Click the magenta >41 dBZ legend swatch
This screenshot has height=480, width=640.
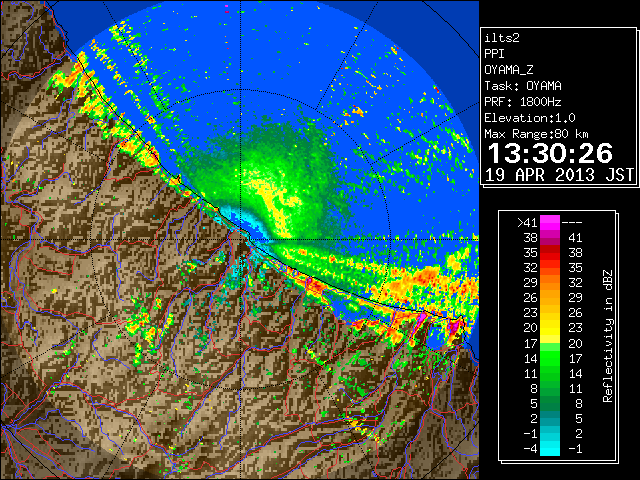click(550, 222)
